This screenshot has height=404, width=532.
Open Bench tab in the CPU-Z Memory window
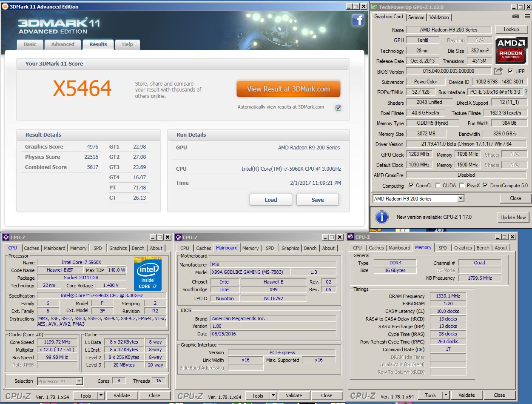point(483,248)
